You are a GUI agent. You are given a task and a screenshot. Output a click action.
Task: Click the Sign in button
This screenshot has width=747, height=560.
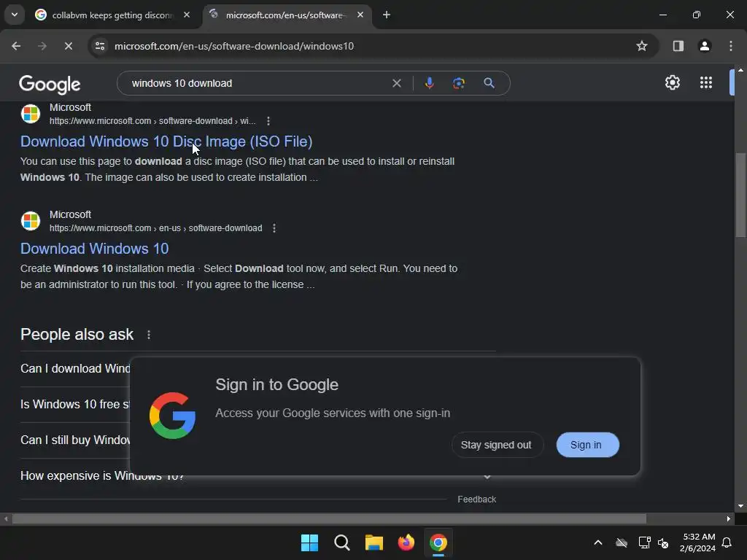click(x=587, y=445)
